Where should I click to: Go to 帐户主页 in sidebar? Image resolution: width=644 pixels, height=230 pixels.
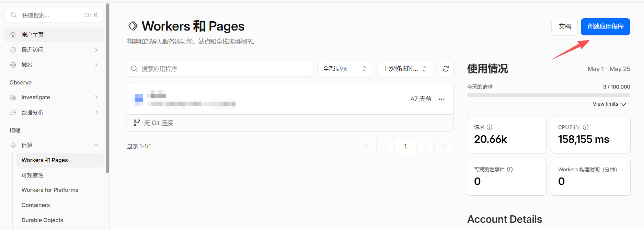pyautogui.click(x=54, y=35)
